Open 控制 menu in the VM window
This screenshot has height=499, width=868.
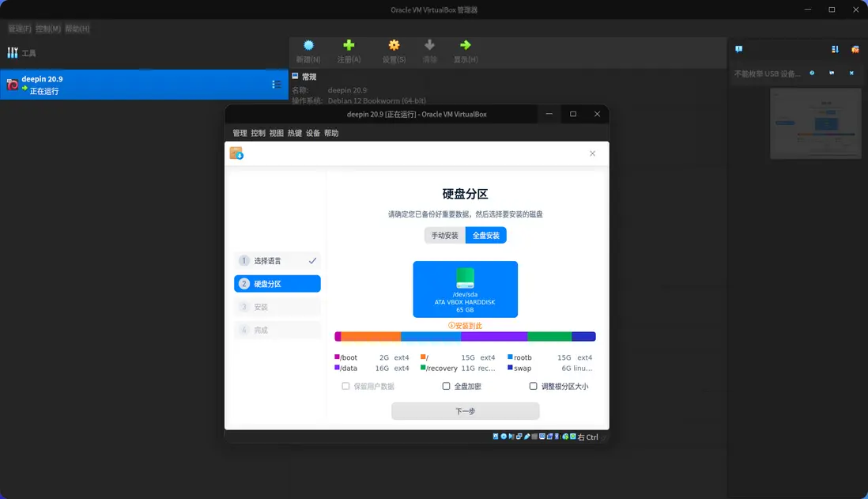258,133
